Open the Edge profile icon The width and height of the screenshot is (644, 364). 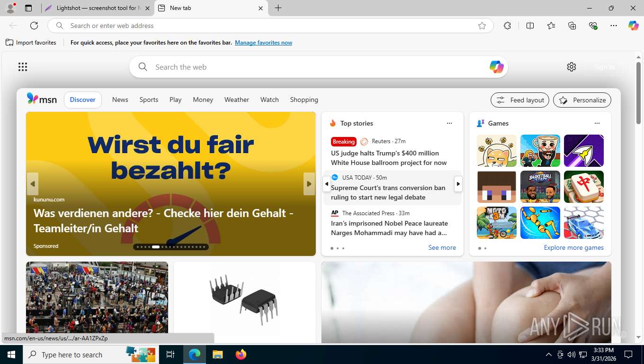(10, 8)
